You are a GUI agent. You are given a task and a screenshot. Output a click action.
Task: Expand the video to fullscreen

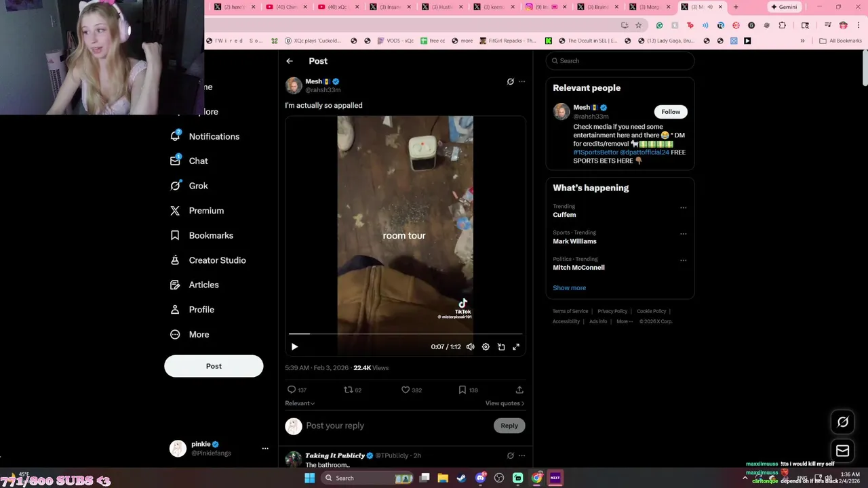pos(516,346)
